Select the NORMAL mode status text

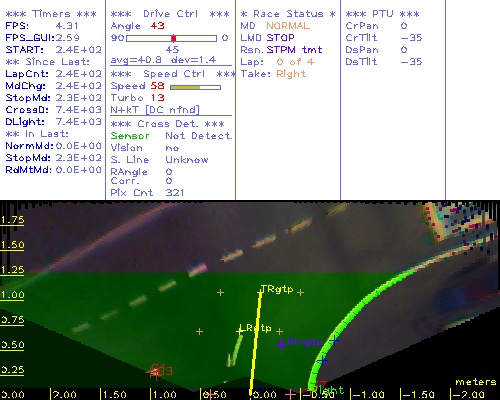coord(288,26)
